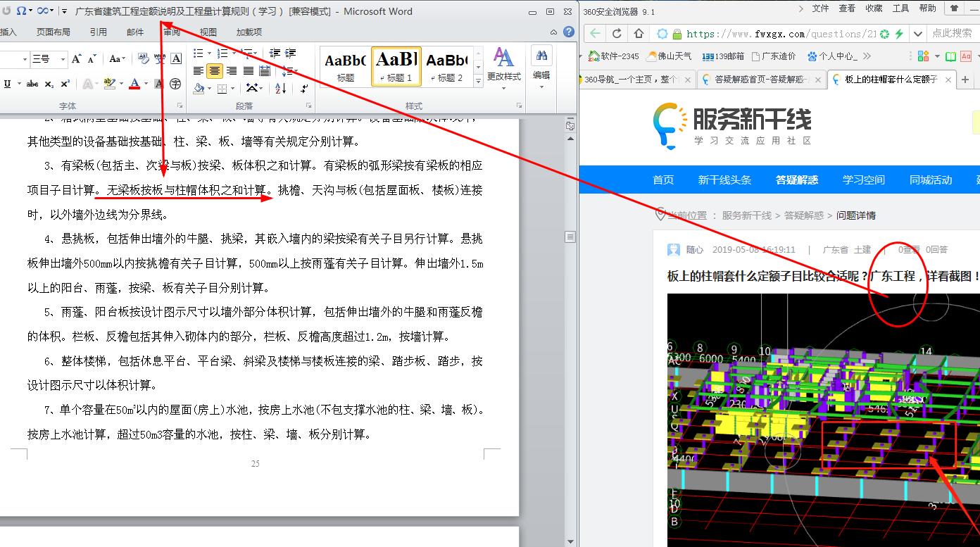Click the 新干线头条 navigation link
Screen dimensions: 980x547
point(724,180)
